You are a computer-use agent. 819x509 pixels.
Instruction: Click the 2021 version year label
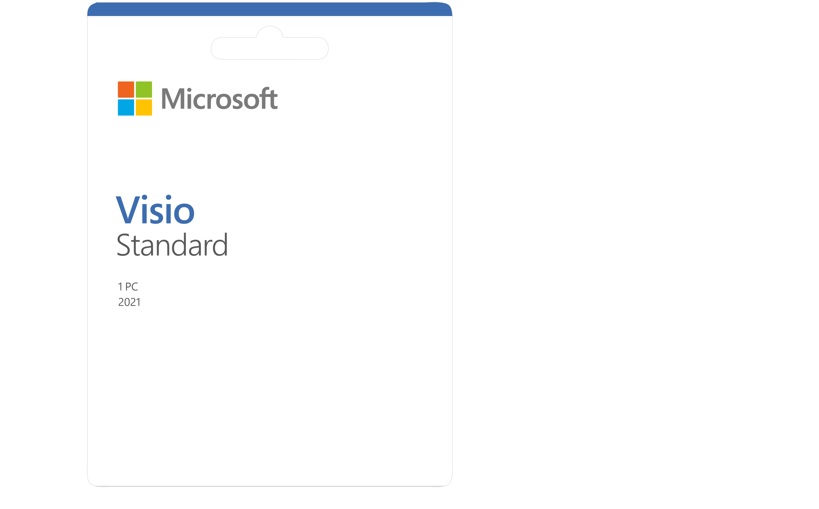pyautogui.click(x=129, y=302)
